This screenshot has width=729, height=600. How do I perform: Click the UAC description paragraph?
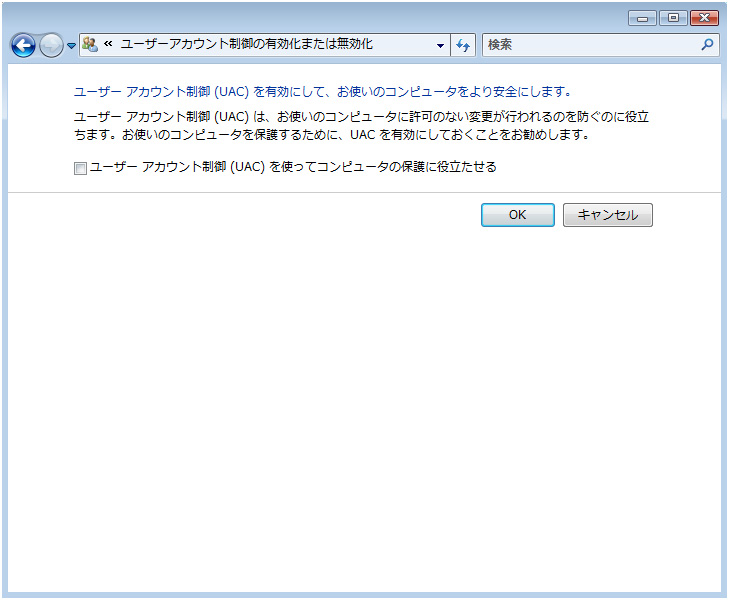(x=361, y=125)
